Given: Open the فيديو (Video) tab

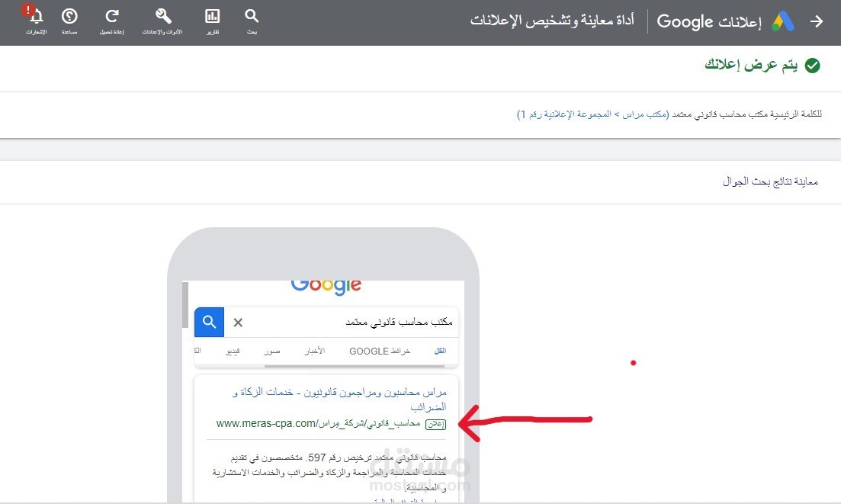Looking at the screenshot, I should click(235, 351).
